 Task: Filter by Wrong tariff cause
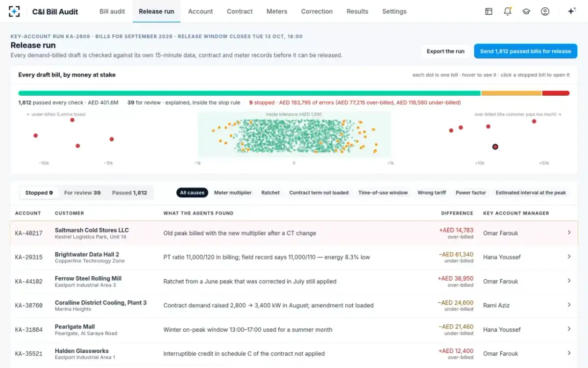click(x=432, y=193)
